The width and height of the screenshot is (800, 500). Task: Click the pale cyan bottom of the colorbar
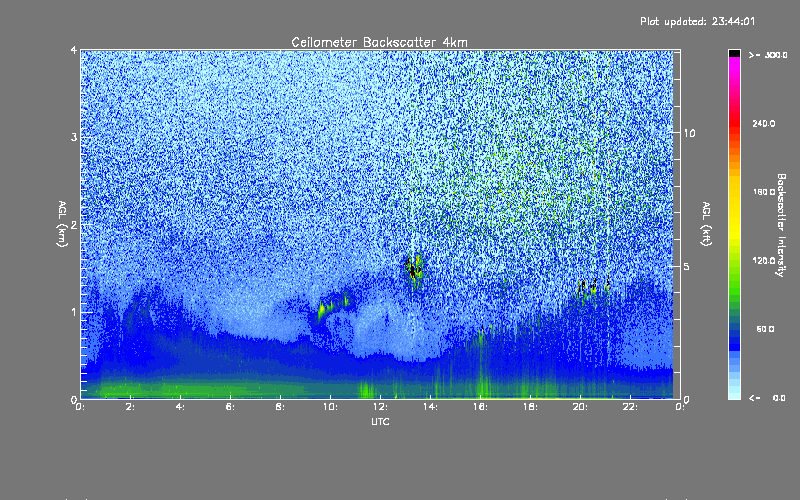[734, 394]
